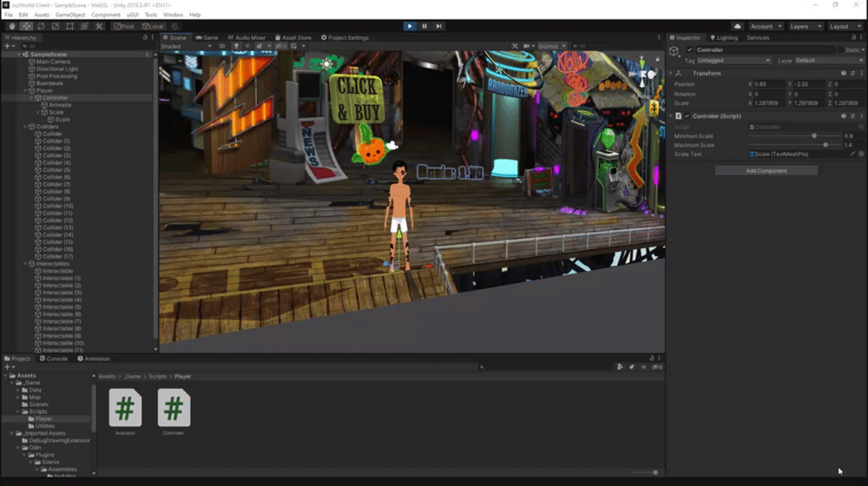868x486 pixels.
Task: Click the Animator script asset
Action: [x=125, y=408]
